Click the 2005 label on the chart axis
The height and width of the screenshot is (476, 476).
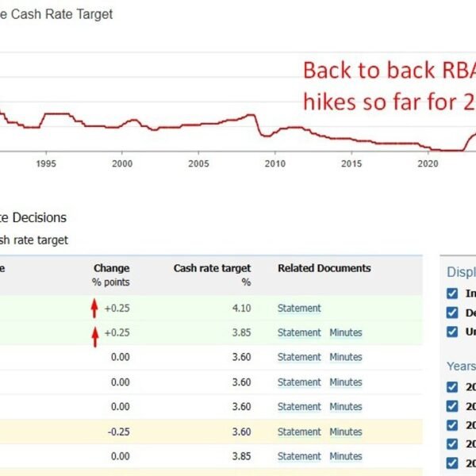(x=198, y=163)
